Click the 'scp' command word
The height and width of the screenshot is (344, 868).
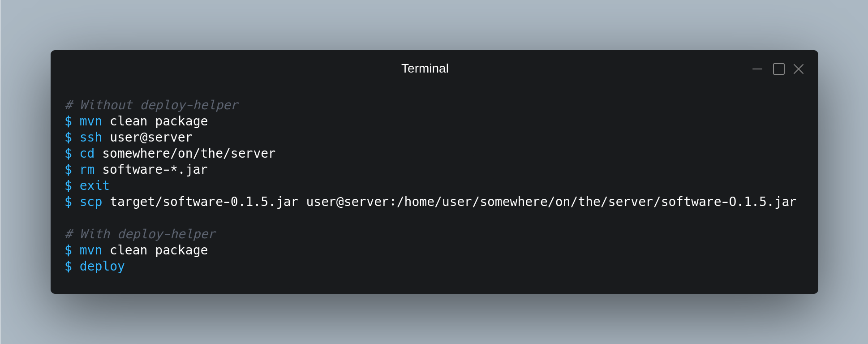[91, 202]
